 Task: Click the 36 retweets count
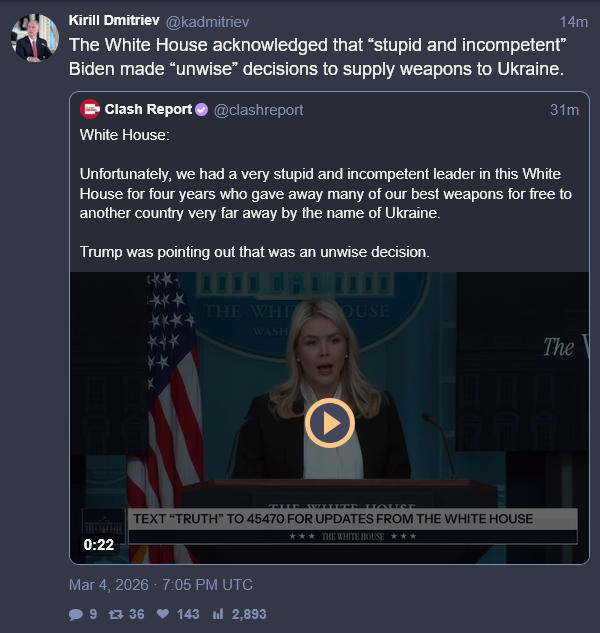coord(136,614)
